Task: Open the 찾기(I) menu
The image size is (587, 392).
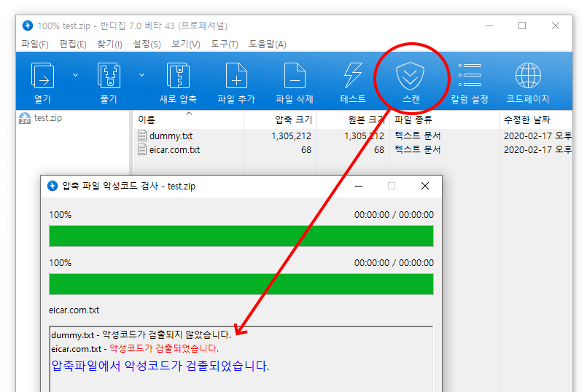Action: (x=109, y=44)
